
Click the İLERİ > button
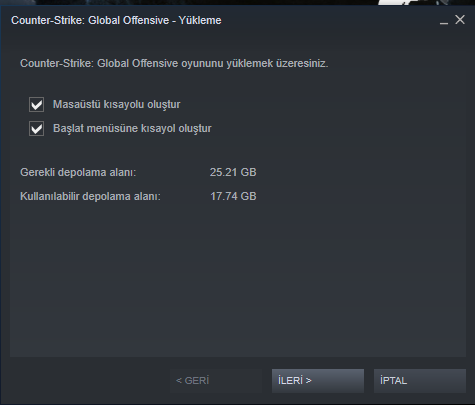coord(318,380)
